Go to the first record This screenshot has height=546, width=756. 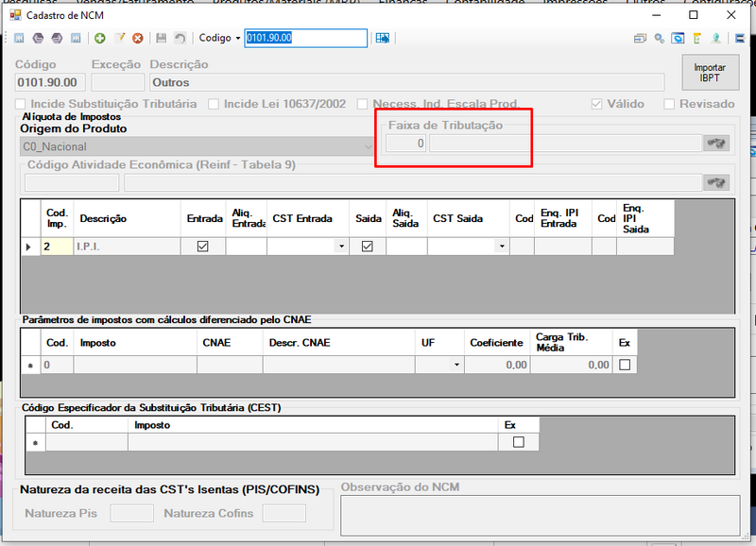coord(19,38)
